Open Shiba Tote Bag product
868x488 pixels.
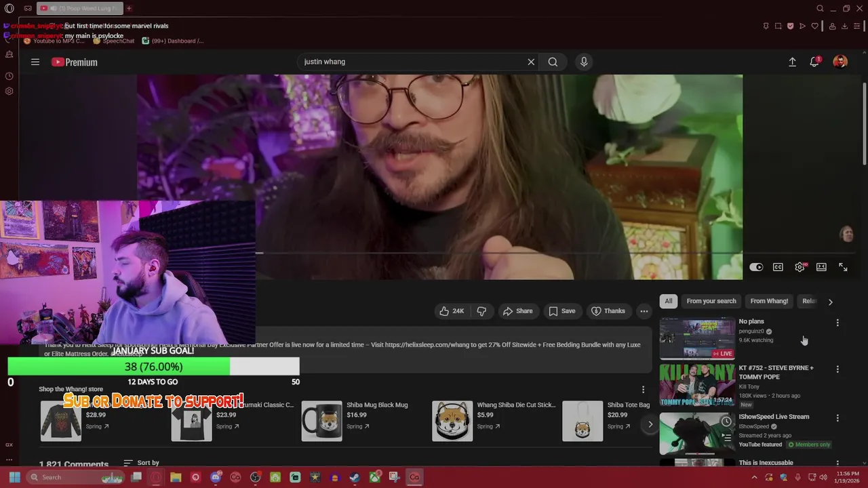[x=606, y=420]
